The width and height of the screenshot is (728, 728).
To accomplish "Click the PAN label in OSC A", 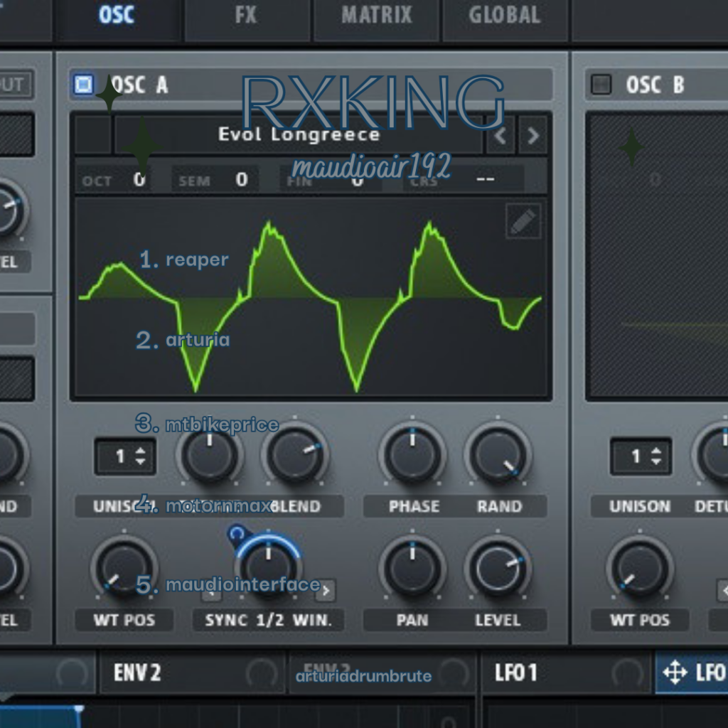I will coord(412,620).
